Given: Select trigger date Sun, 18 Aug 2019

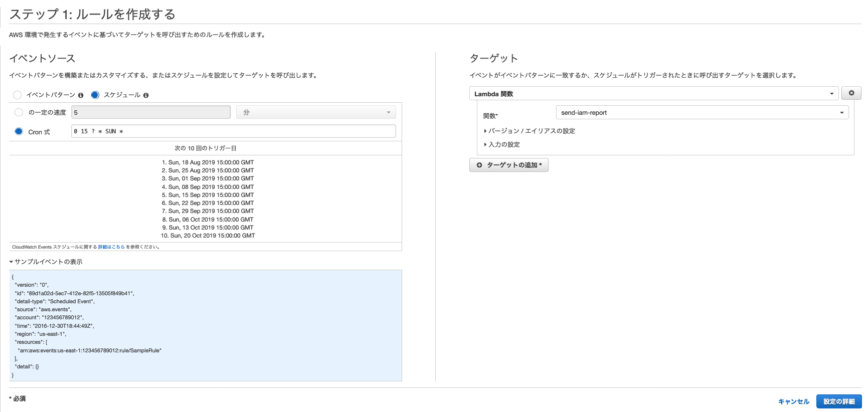Looking at the screenshot, I should [x=208, y=162].
